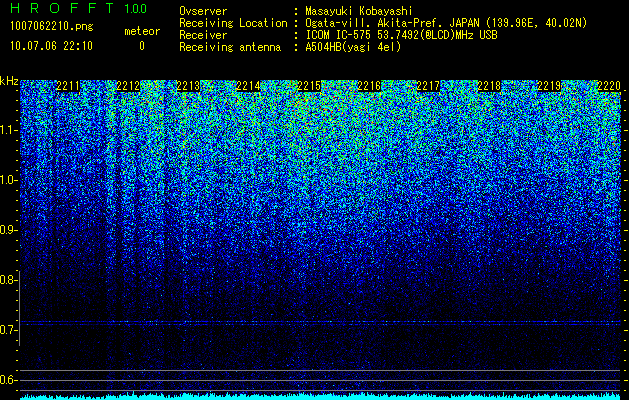Click the 0.9 kHz axis label
The image size is (629, 400).
[x=9, y=230]
